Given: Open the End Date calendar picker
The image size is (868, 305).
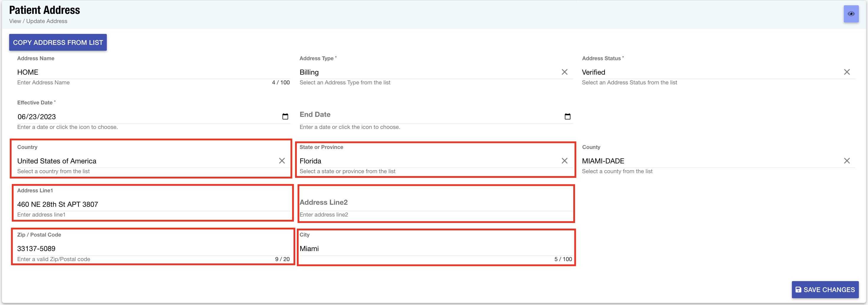Looking at the screenshot, I should pos(567,117).
